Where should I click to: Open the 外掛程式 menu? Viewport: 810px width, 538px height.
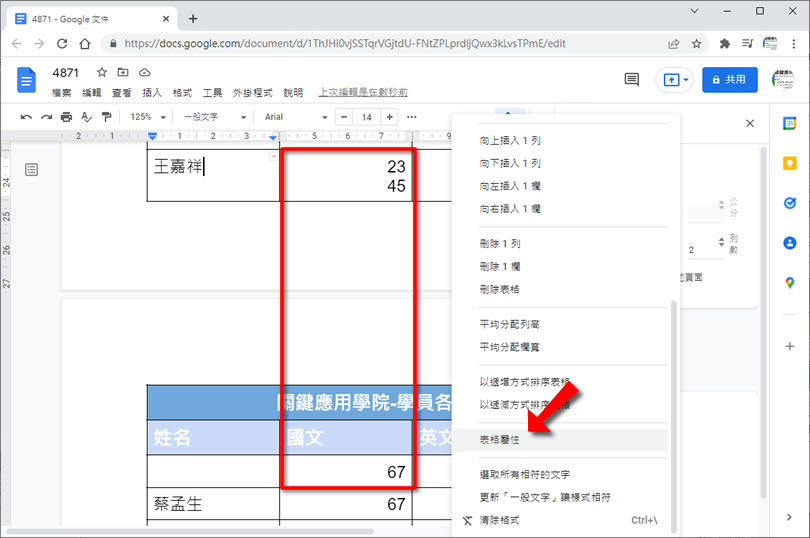pyautogui.click(x=252, y=93)
